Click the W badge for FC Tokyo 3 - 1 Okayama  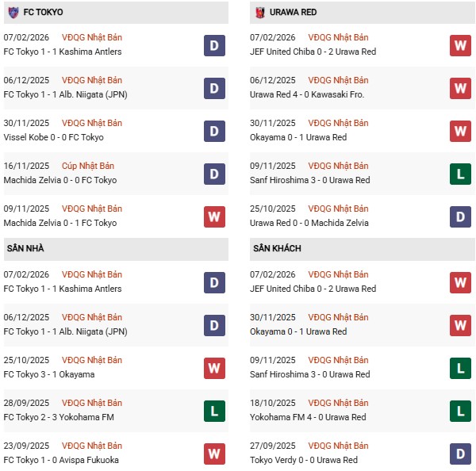point(214,368)
